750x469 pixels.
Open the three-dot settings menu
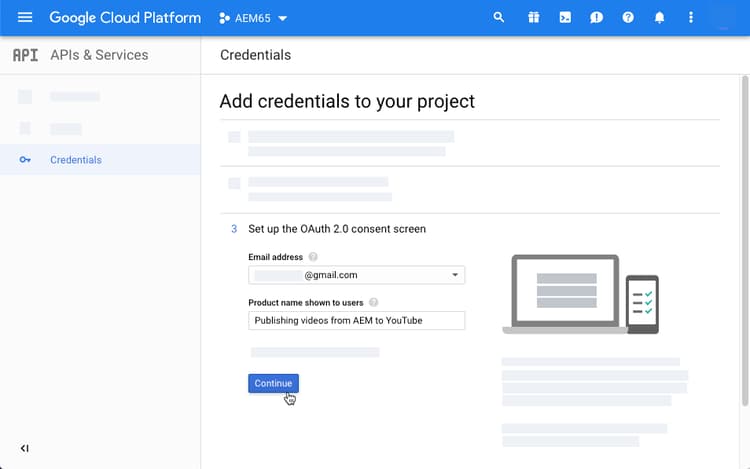(690, 18)
